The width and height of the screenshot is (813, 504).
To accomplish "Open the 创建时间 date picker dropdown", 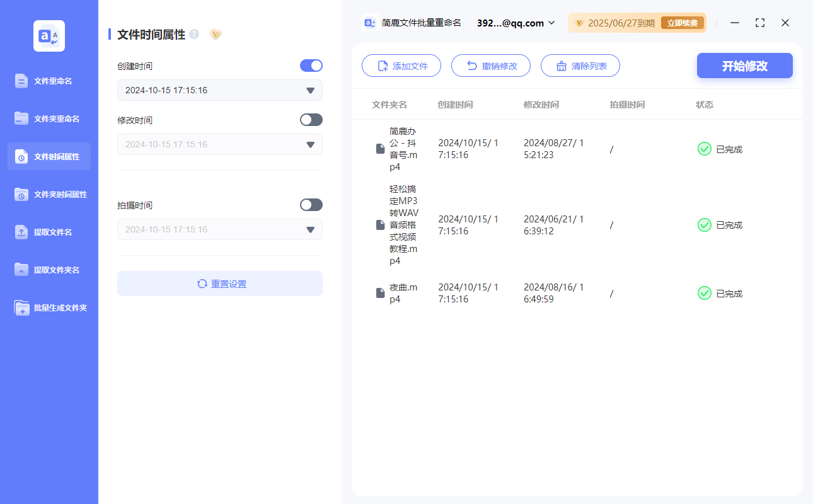I will tap(309, 90).
